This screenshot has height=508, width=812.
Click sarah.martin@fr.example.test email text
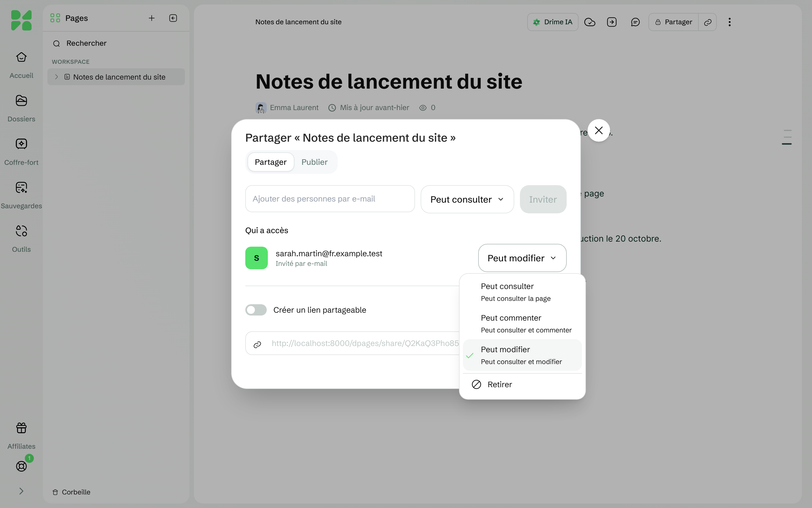click(x=329, y=253)
